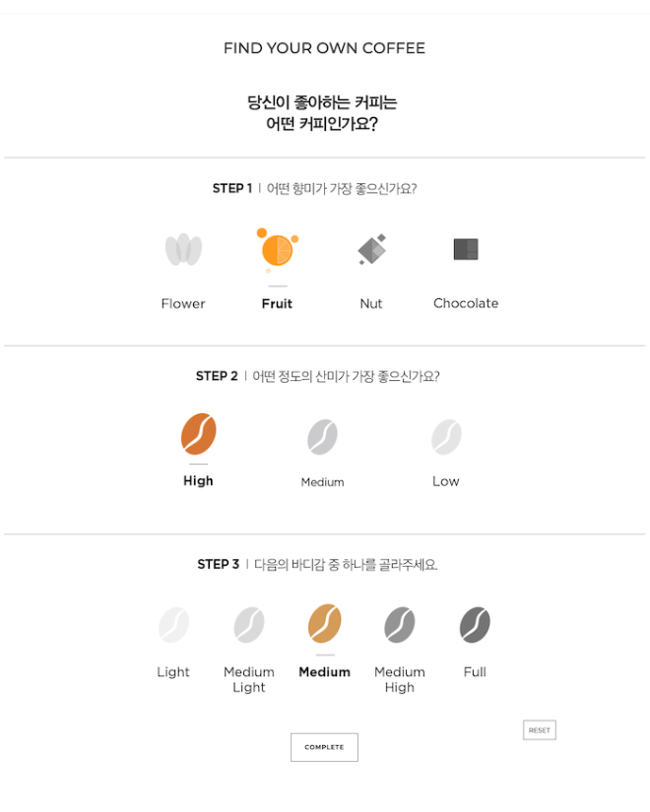650x812 pixels.
Task: Pick the Low acidity bean icon
Action: (x=446, y=437)
